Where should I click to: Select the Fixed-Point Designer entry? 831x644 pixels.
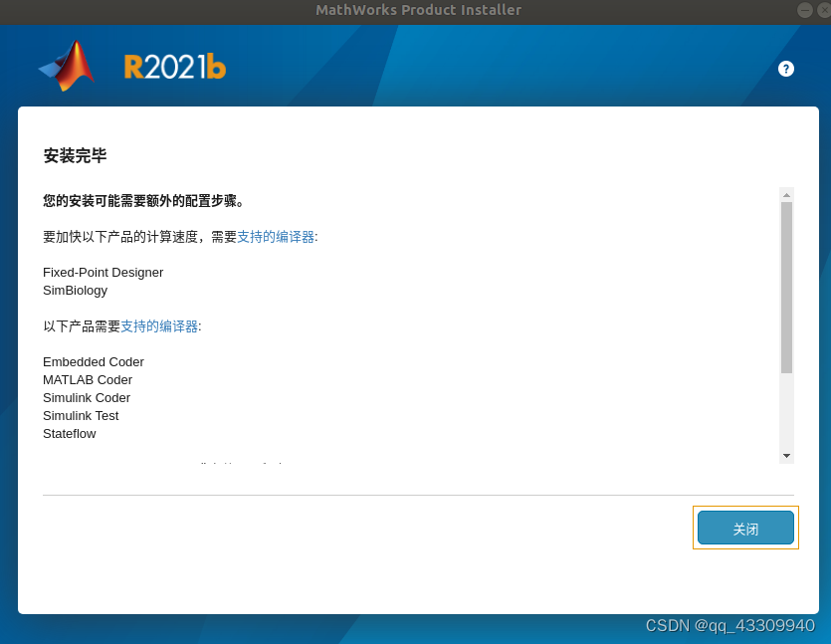pos(103,273)
